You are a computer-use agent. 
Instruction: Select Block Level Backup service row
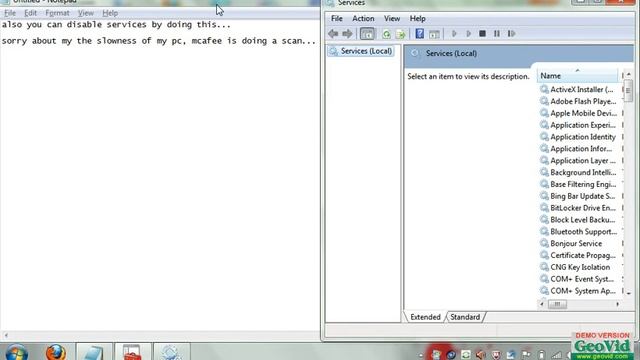point(578,220)
